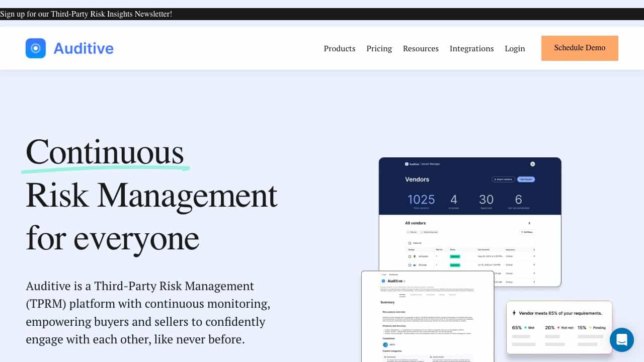Tick the Amazon vendor row checkbox

[410, 256]
